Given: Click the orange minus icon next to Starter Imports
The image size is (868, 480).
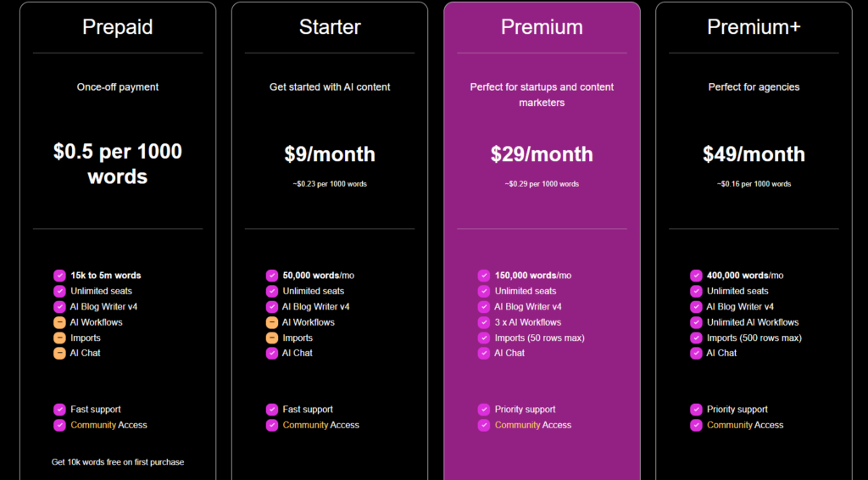Looking at the screenshot, I should click(272, 338).
